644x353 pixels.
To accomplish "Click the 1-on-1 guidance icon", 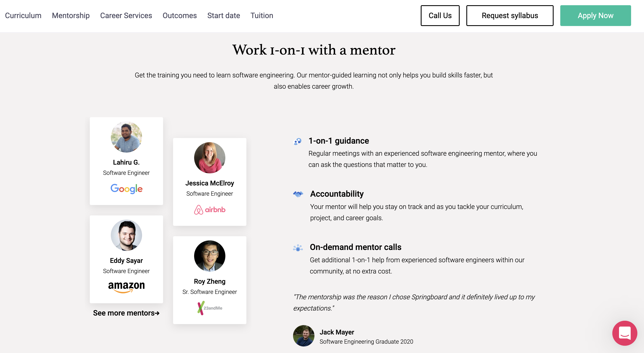I will (297, 141).
